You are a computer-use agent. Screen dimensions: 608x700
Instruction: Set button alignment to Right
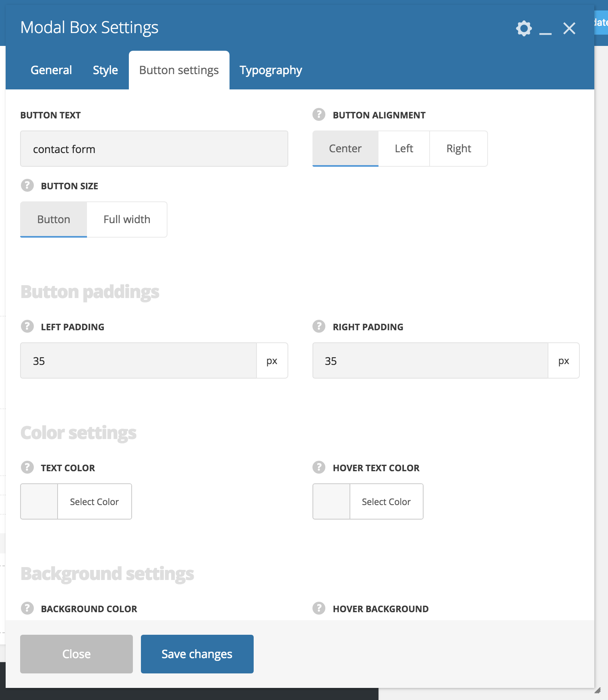click(459, 149)
